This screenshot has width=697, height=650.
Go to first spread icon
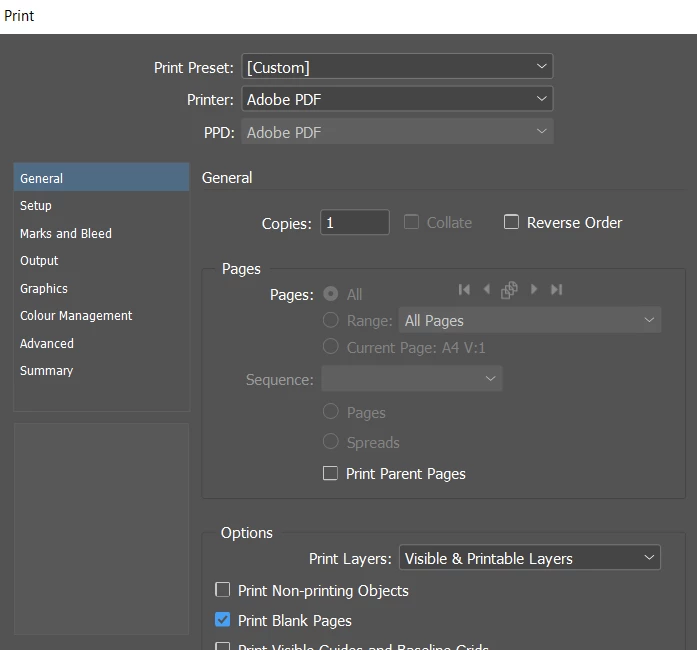[464, 290]
